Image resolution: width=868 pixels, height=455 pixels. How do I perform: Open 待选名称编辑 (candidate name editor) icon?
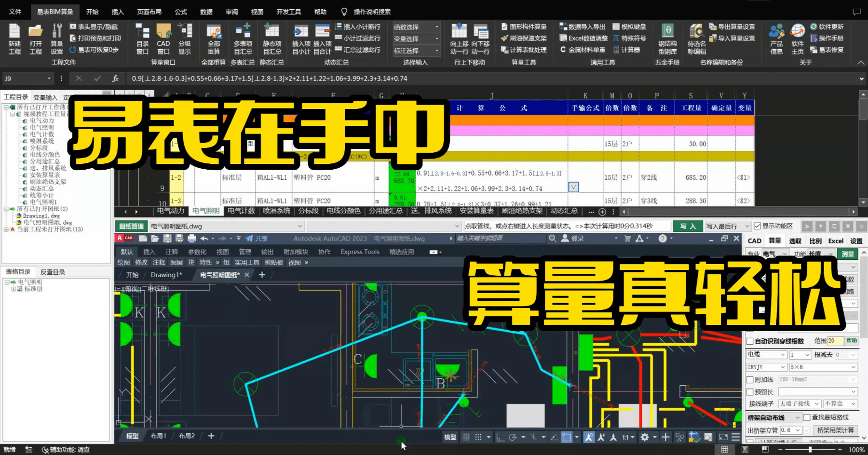[x=696, y=31]
